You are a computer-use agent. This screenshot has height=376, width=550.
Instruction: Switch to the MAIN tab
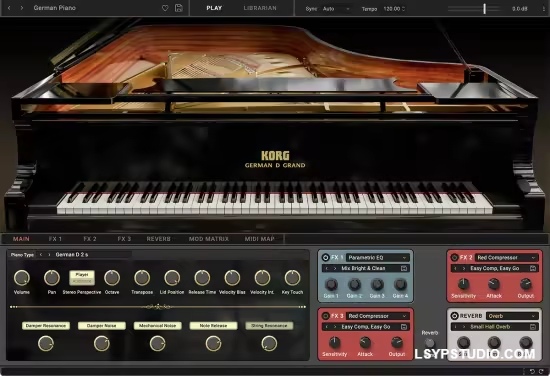pos(21,239)
